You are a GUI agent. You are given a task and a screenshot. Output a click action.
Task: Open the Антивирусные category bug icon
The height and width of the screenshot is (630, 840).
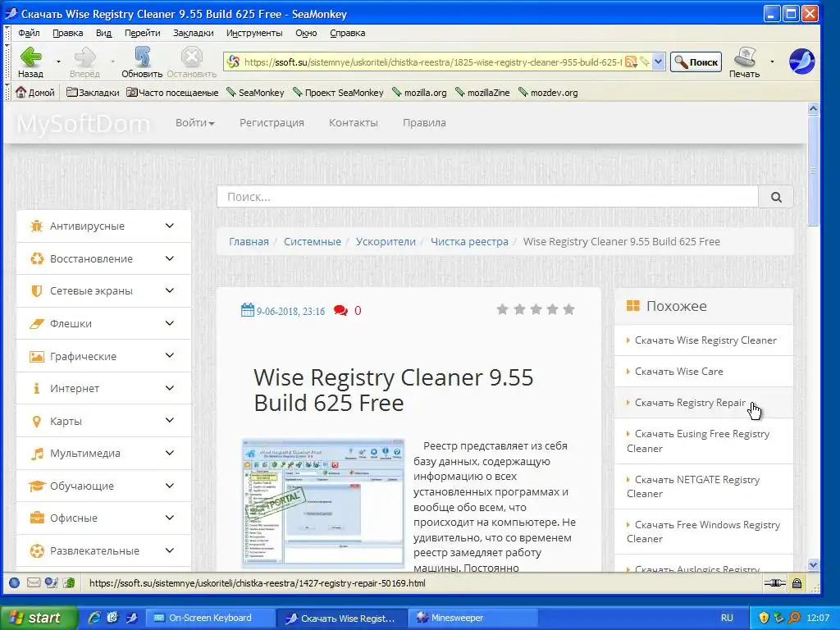click(36, 226)
